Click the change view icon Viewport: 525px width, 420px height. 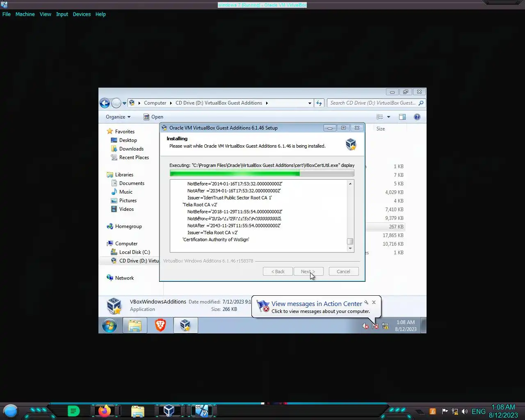coord(380,117)
